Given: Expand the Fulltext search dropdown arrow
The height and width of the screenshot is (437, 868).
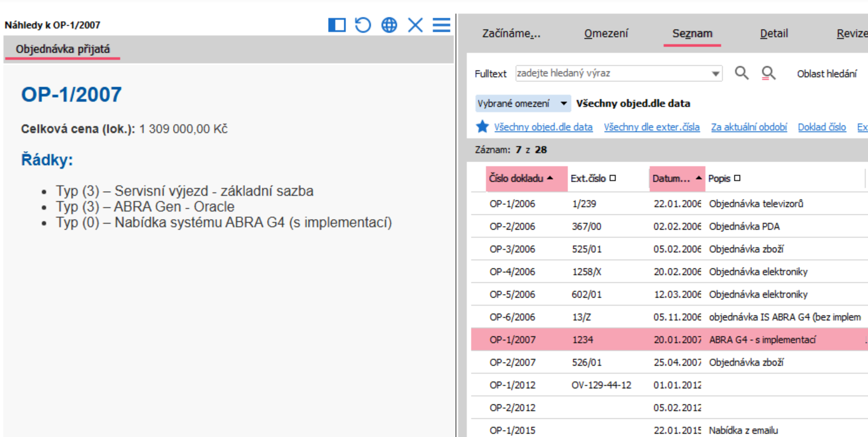Looking at the screenshot, I should click(x=716, y=74).
